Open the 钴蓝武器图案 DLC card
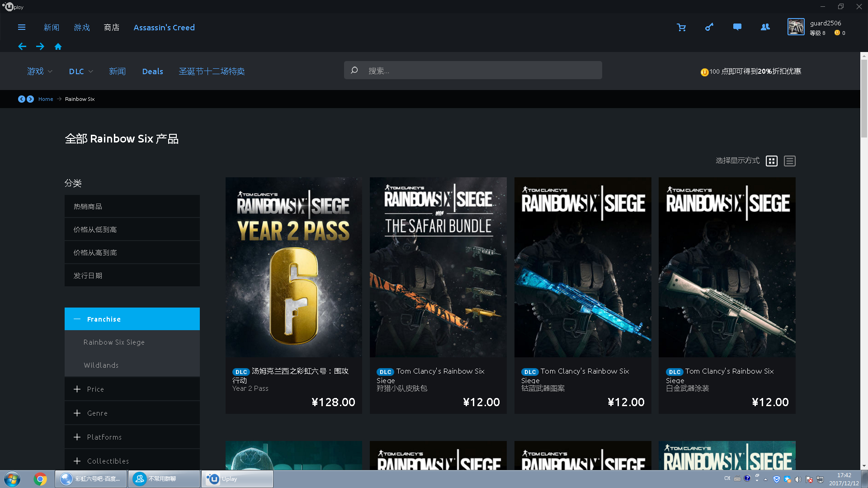This screenshot has width=868, height=488. click(x=583, y=295)
